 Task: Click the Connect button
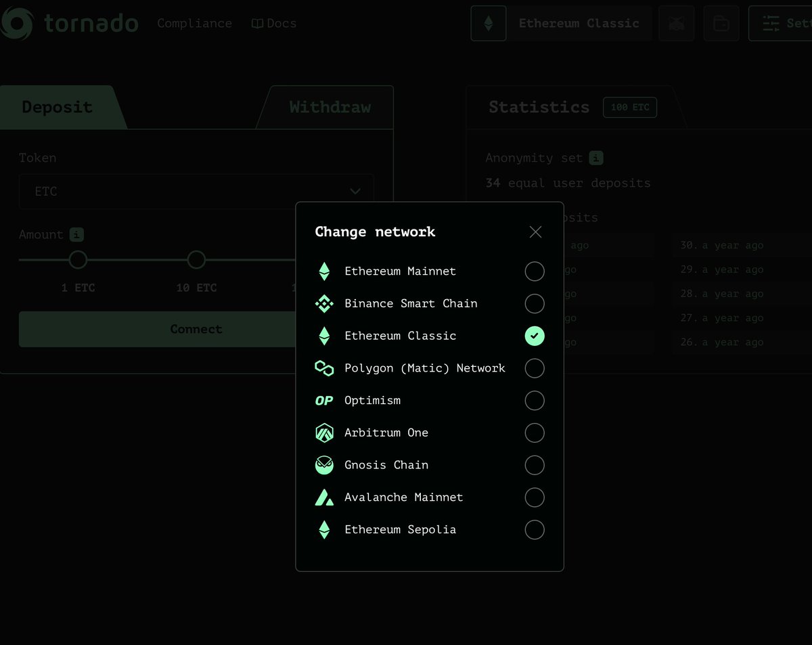click(x=196, y=330)
